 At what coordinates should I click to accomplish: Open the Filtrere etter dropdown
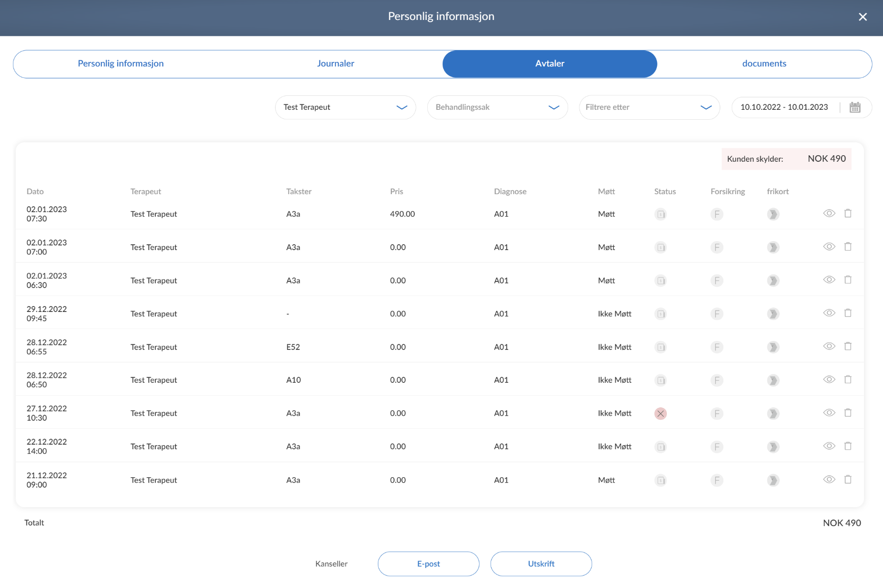tap(649, 107)
